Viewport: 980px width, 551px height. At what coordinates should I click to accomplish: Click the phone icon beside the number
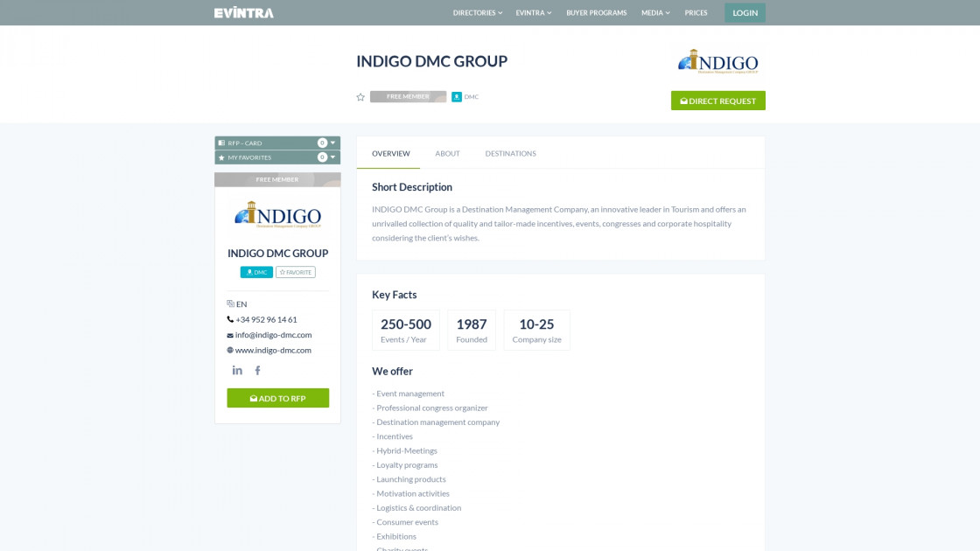tap(229, 319)
